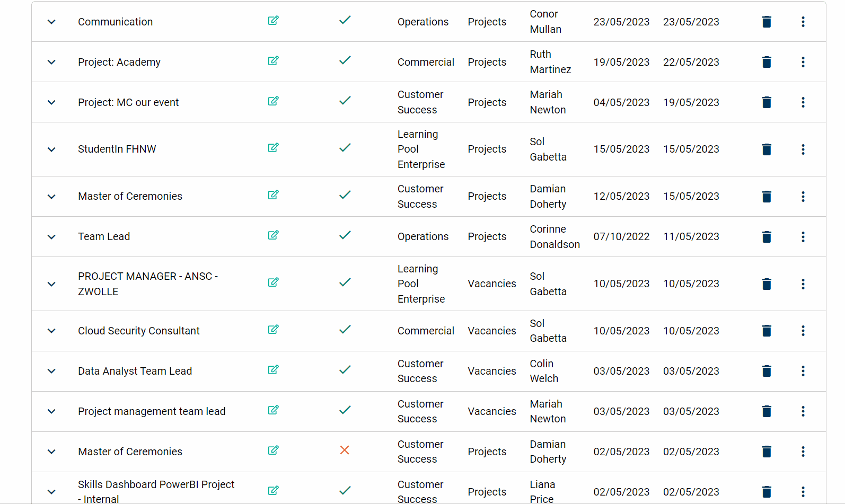Screen dimensions: 845x504
Task: Toggle the red X status for Master of Ceremonies
Action: coord(345,450)
